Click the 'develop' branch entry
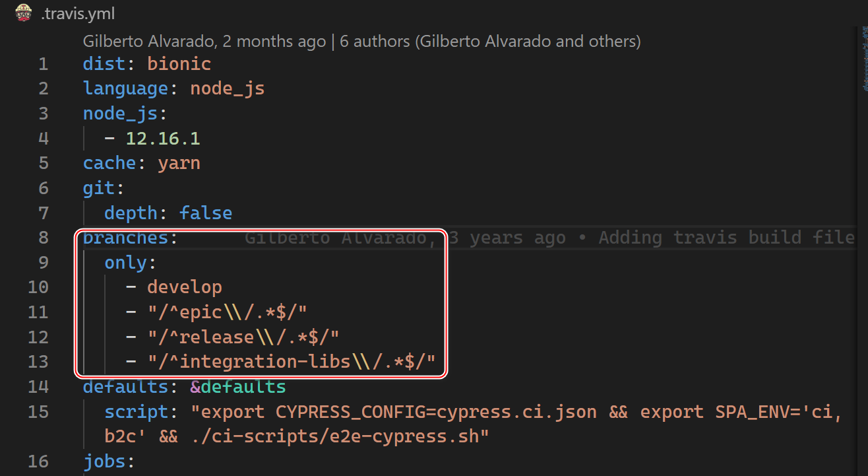Image resolution: width=868 pixels, height=476 pixels. pos(185,287)
